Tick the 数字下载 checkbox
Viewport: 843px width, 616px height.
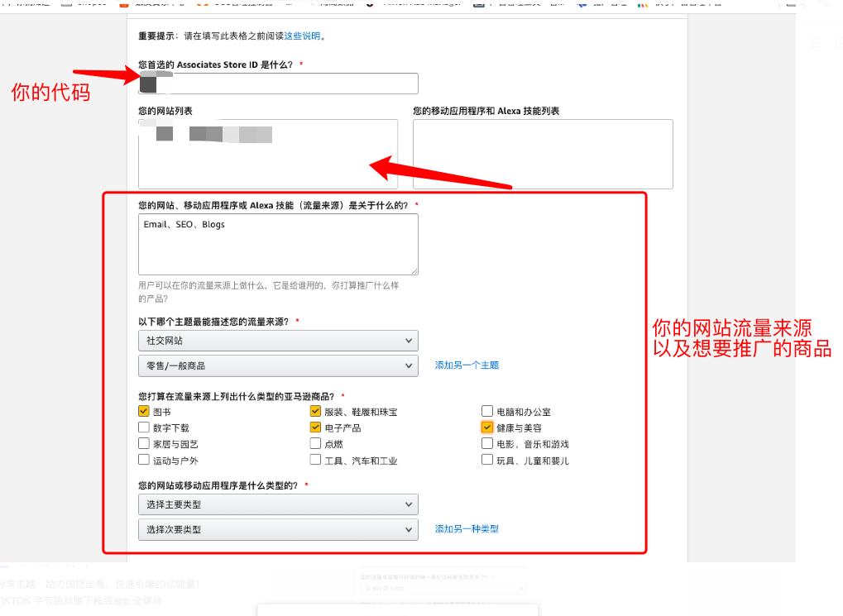144,427
